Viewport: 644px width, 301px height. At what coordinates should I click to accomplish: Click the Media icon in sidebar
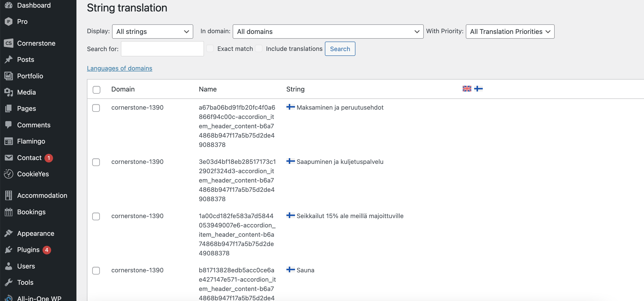pos(9,92)
